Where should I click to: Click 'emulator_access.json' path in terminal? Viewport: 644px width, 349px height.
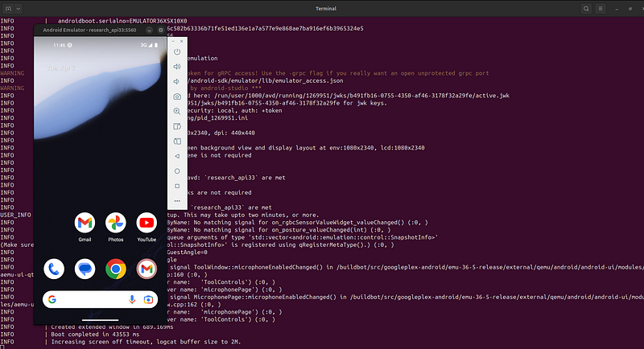309,80
